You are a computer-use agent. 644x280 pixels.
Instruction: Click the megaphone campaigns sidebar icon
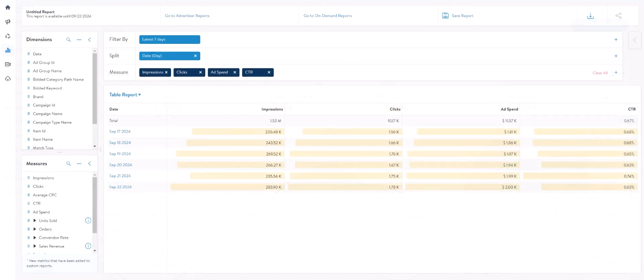[x=8, y=22]
